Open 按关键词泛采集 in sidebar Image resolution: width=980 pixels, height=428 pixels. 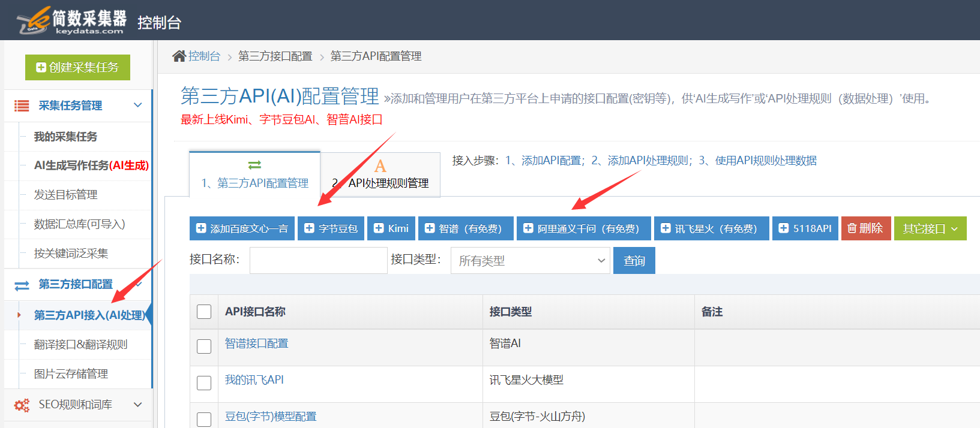coord(71,254)
